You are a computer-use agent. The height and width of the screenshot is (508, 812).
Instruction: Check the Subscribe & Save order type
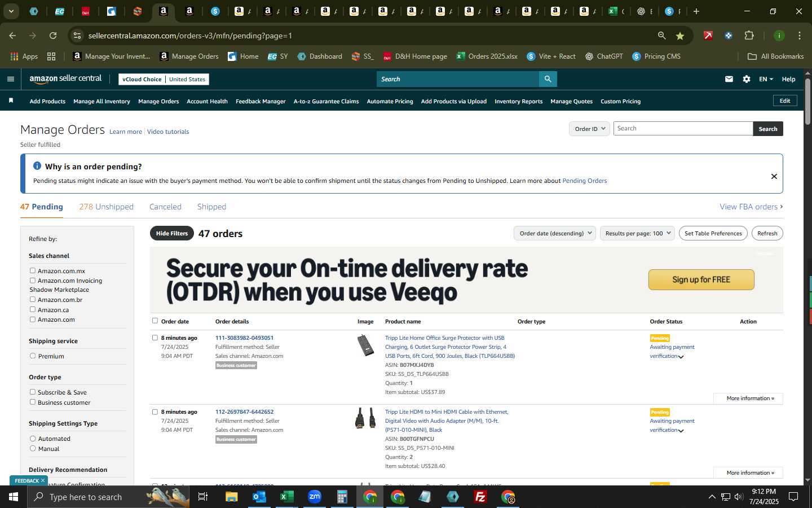point(33,392)
